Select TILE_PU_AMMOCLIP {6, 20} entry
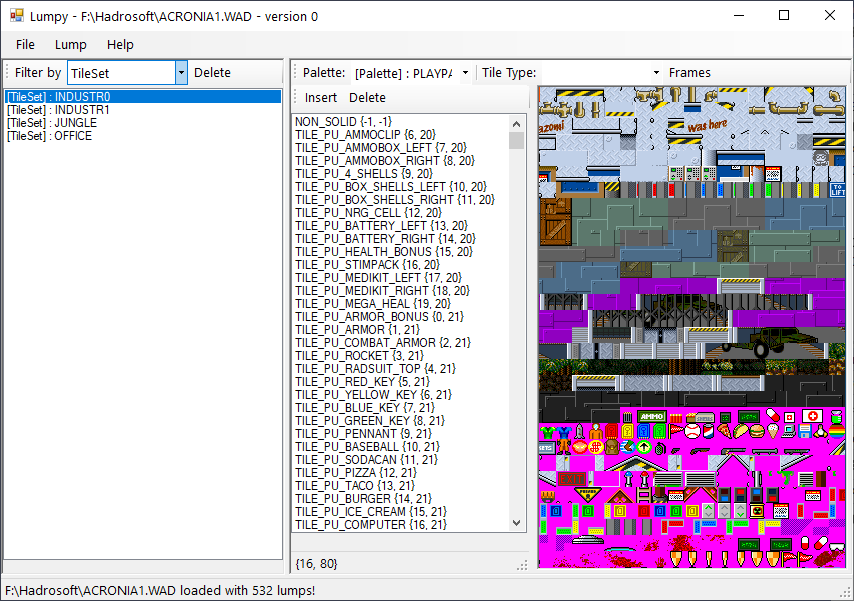This screenshot has height=601, width=854. 401,135
